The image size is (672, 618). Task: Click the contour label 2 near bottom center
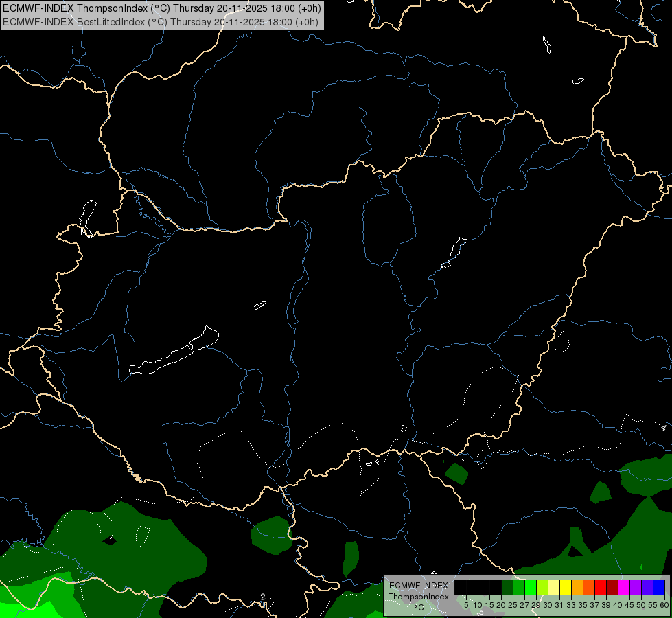pos(263,597)
